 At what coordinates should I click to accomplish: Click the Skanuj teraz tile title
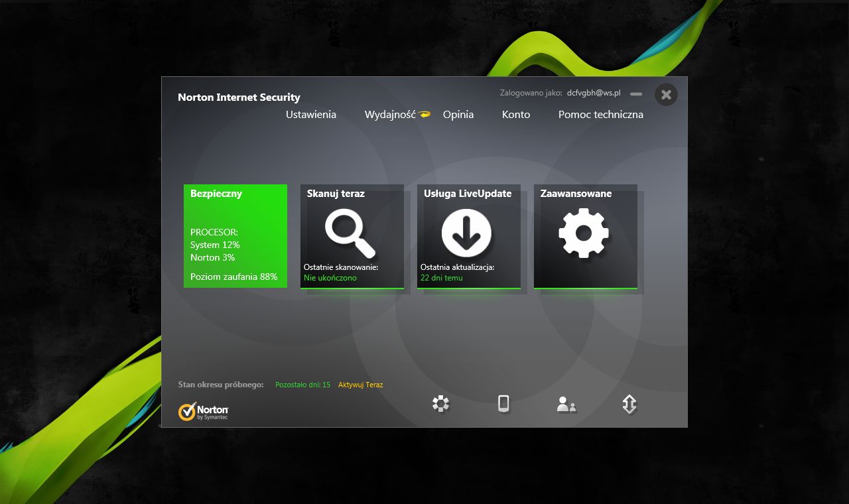coord(336,194)
